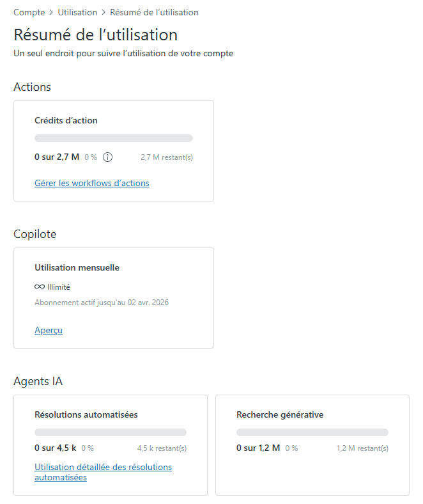Click the 2,7 M restant(s) label
The height and width of the screenshot is (504, 423).
click(166, 157)
